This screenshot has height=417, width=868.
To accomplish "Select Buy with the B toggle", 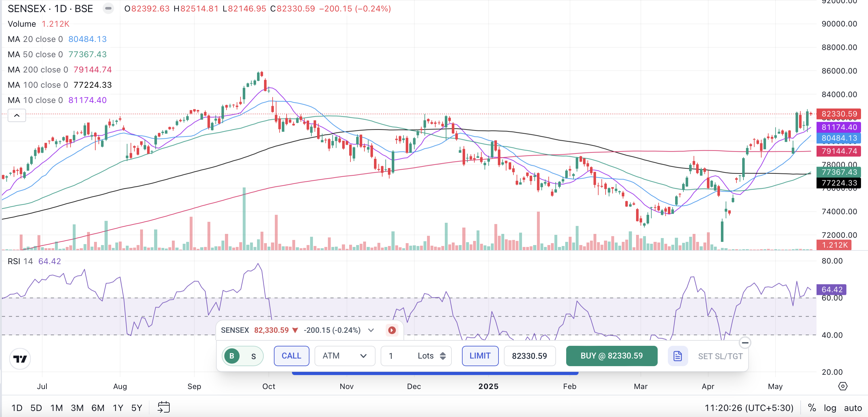I will coord(232,356).
